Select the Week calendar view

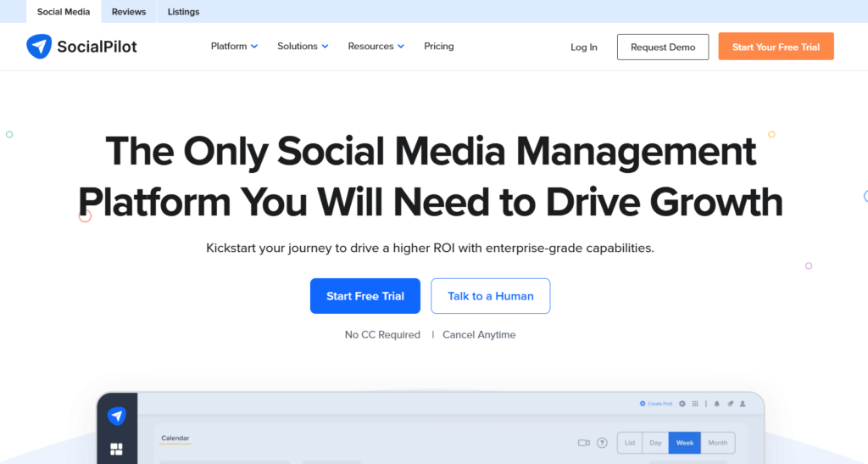[x=685, y=443]
